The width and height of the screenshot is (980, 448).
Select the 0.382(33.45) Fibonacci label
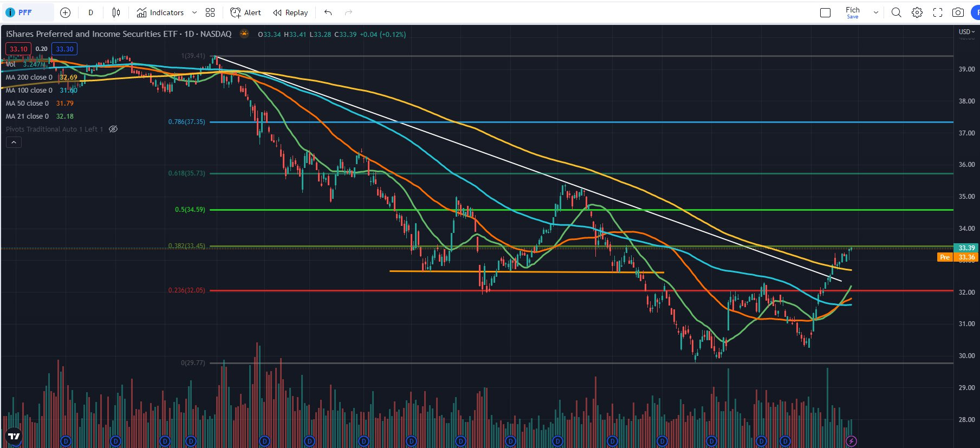[186, 246]
